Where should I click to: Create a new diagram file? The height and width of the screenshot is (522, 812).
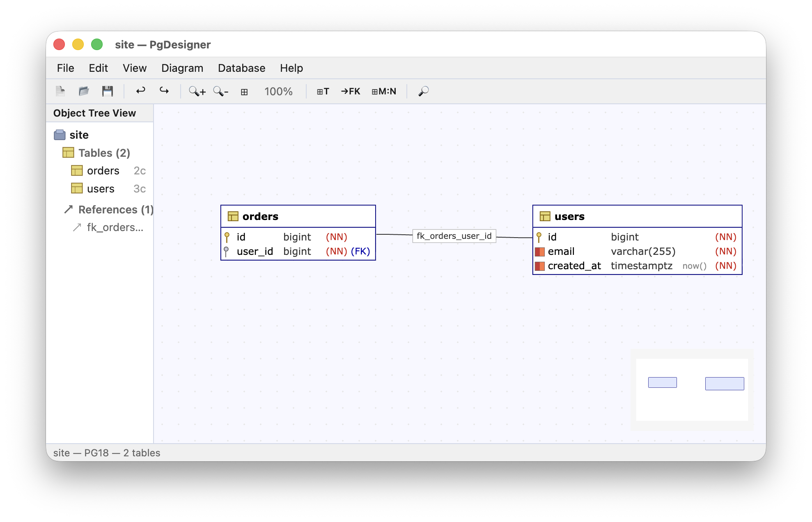(60, 91)
